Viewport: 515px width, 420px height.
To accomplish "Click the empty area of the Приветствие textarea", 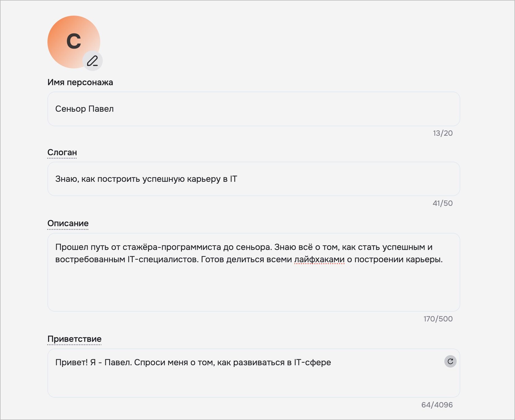I will click(x=254, y=383).
